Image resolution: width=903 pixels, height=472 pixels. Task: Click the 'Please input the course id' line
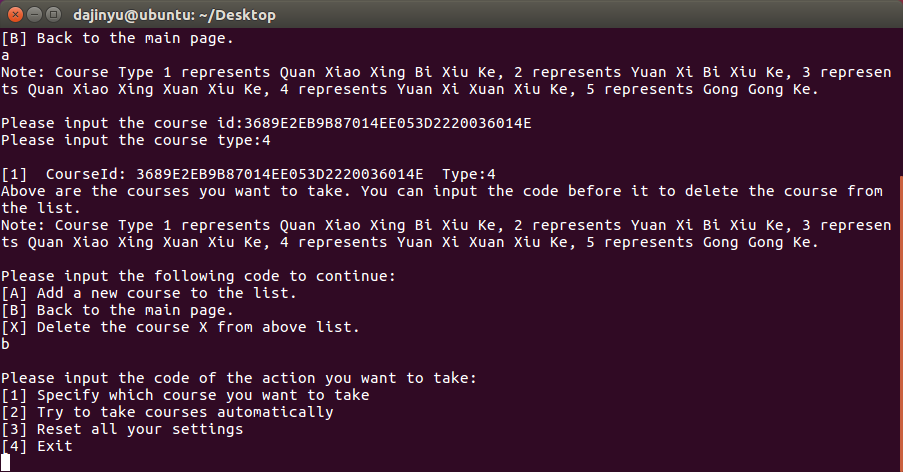(x=266, y=123)
